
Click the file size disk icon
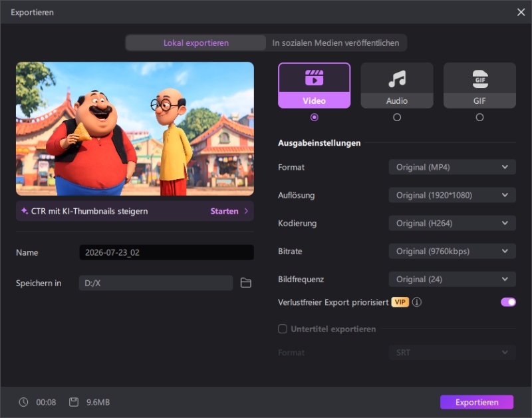[74, 402]
